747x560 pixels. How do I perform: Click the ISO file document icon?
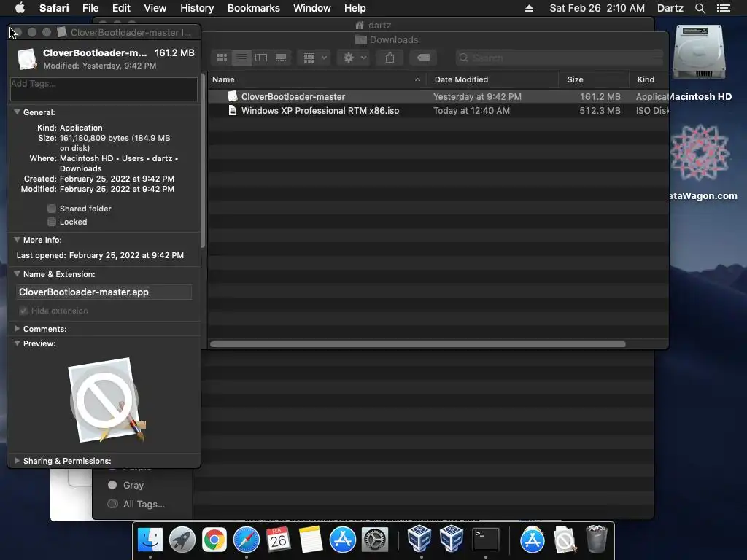233,111
